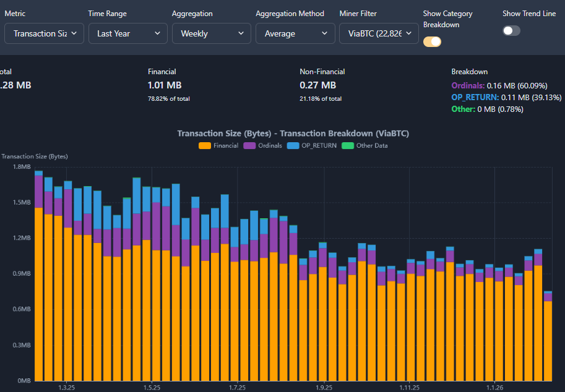The height and width of the screenshot is (392, 565).
Task: Click the Financial 1.01 MB statistic
Action: (x=164, y=85)
